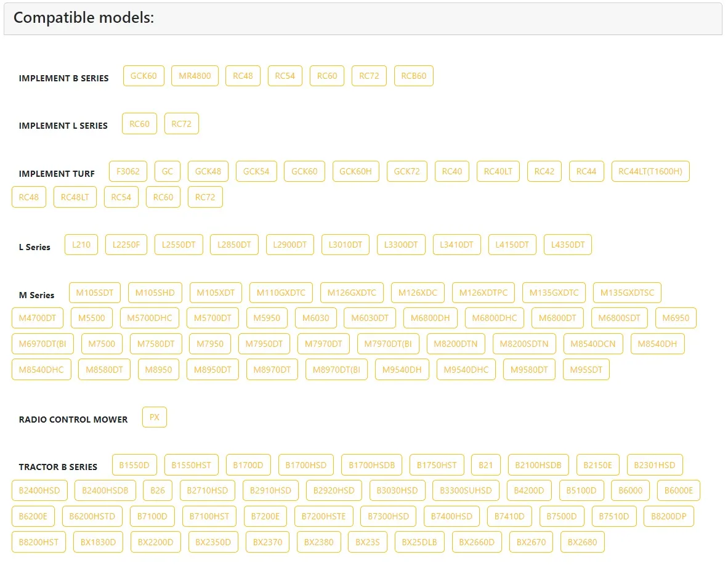
Task: Choose the RC44LT(T1600H) model tag
Action: click(650, 171)
